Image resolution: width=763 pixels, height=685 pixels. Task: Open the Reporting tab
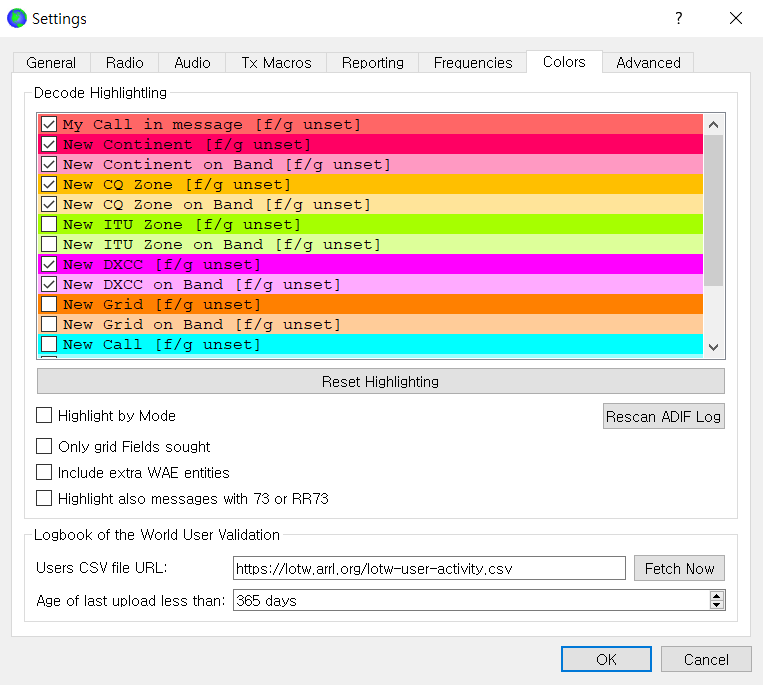[373, 63]
